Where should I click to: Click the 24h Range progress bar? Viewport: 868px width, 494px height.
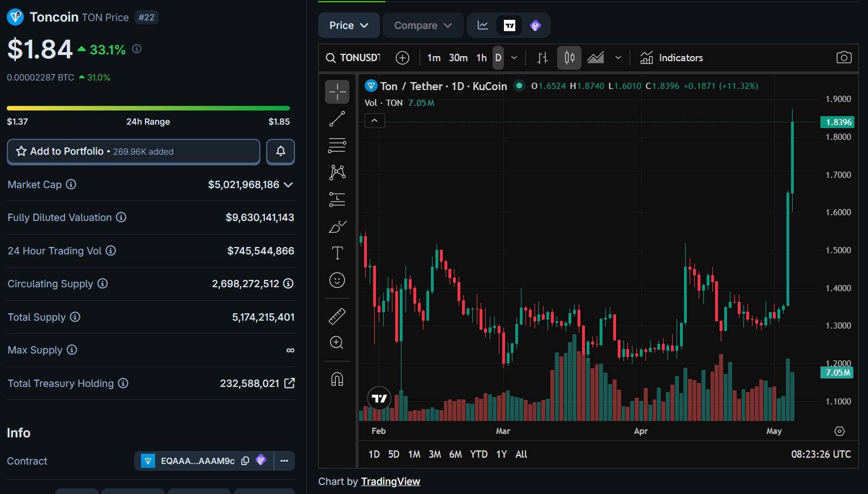click(148, 108)
